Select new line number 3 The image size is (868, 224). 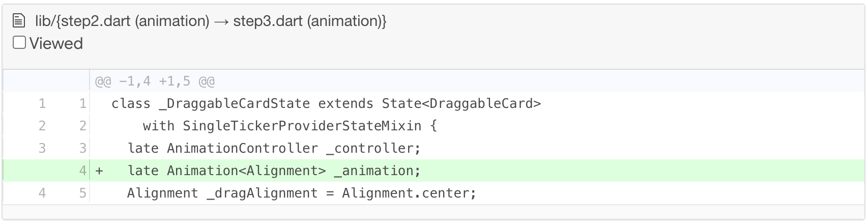point(82,148)
